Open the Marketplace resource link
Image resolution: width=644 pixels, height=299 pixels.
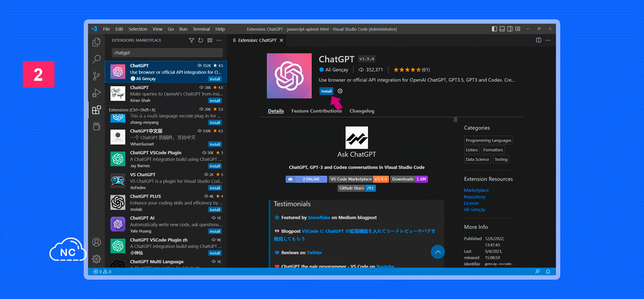477,190
